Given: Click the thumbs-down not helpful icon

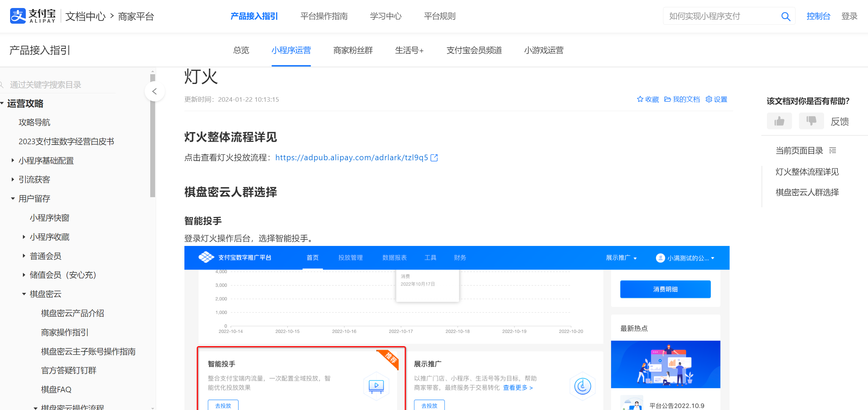Looking at the screenshot, I should pos(811,121).
